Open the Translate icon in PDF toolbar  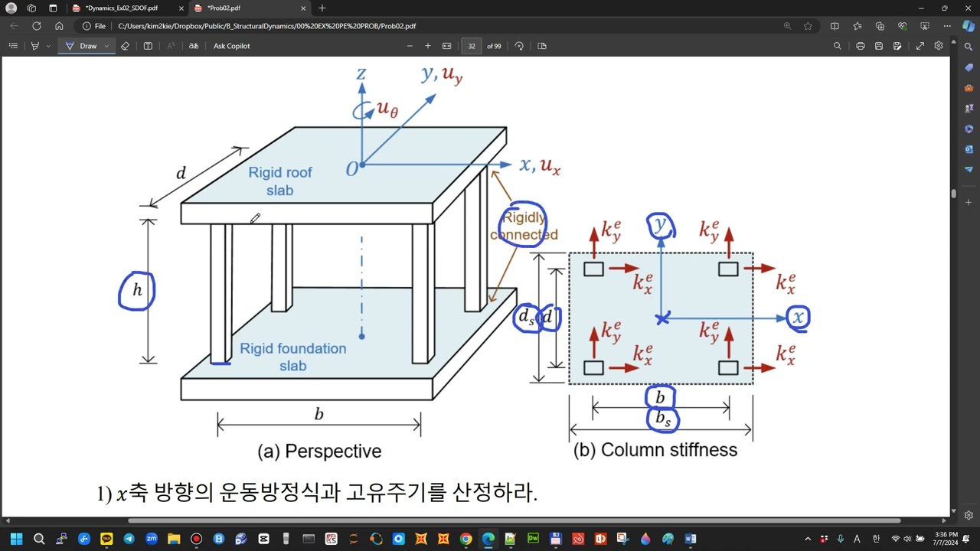[x=194, y=46]
